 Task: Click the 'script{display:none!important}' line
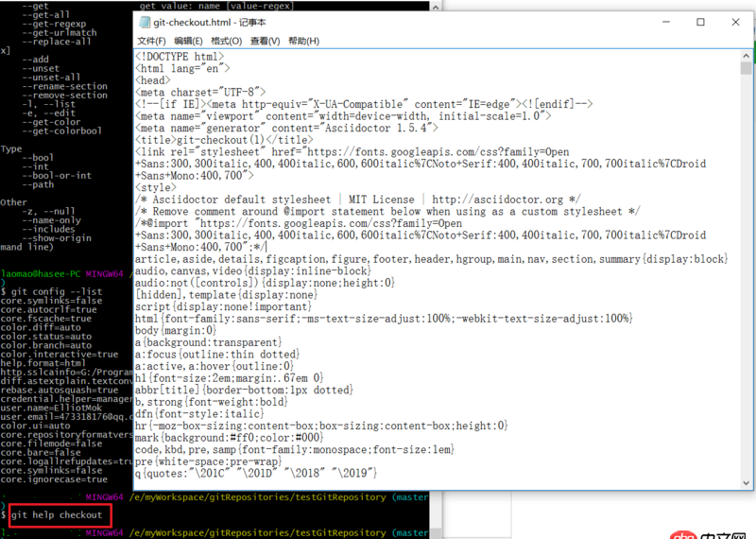click(x=223, y=306)
